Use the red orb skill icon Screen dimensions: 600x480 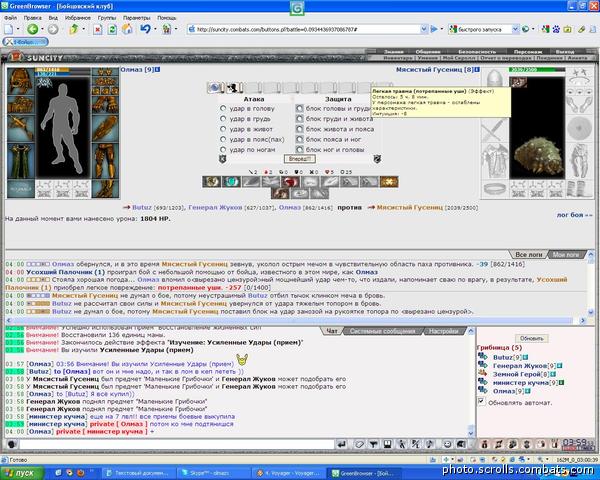point(290,181)
